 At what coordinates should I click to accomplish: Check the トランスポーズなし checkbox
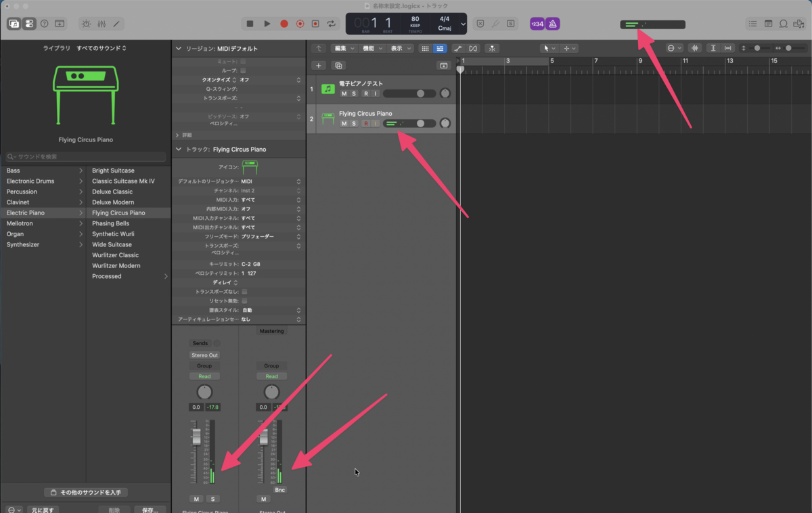coord(244,292)
